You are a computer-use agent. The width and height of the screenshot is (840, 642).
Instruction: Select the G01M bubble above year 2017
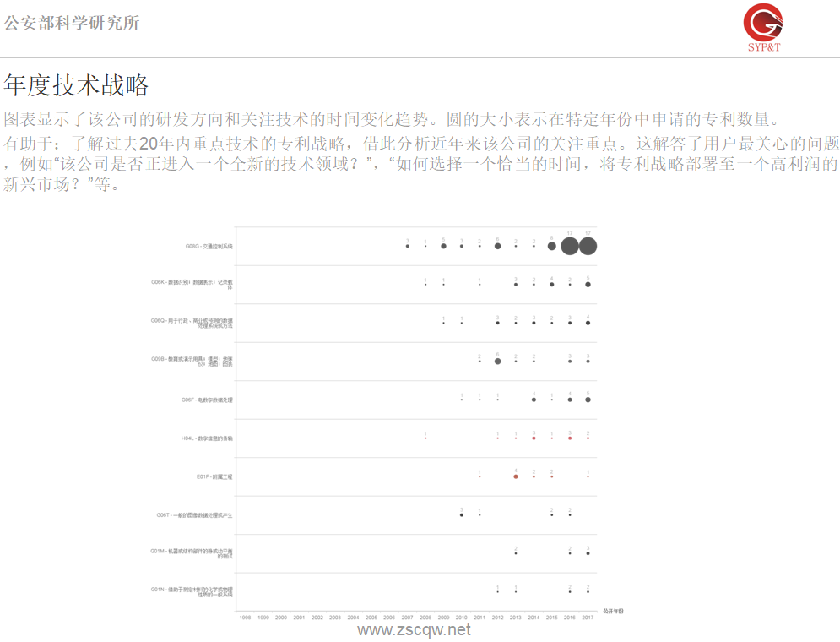[588, 554]
